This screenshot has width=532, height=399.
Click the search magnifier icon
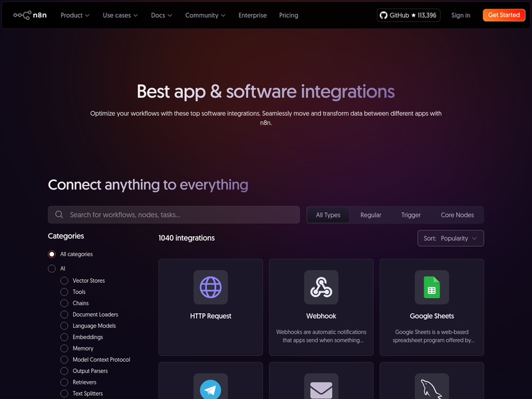coord(59,215)
